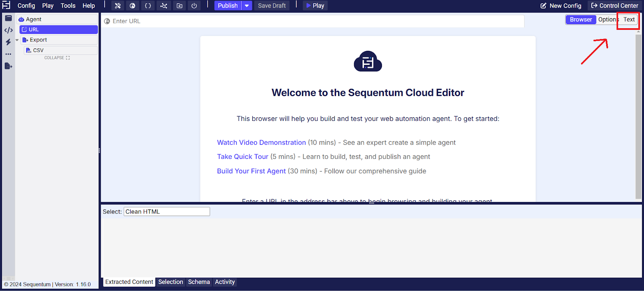644x291 pixels.
Task: Click the COLLAPSE label under the tree
Action: [x=54, y=58]
